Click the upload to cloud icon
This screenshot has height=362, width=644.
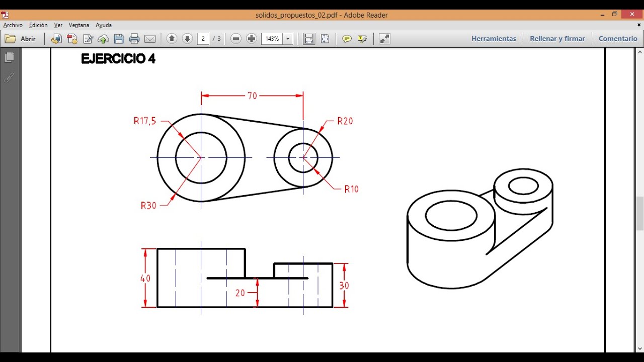[x=103, y=39]
